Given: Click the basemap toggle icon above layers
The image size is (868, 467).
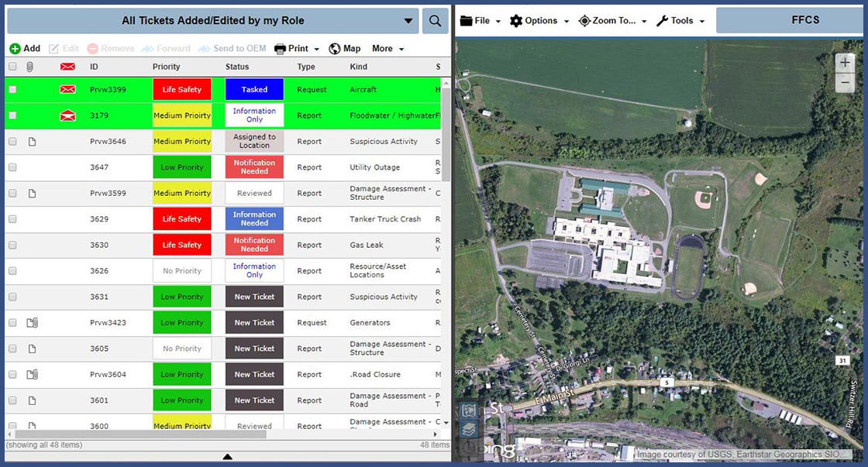Looking at the screenshot, I should pos(469,410).
